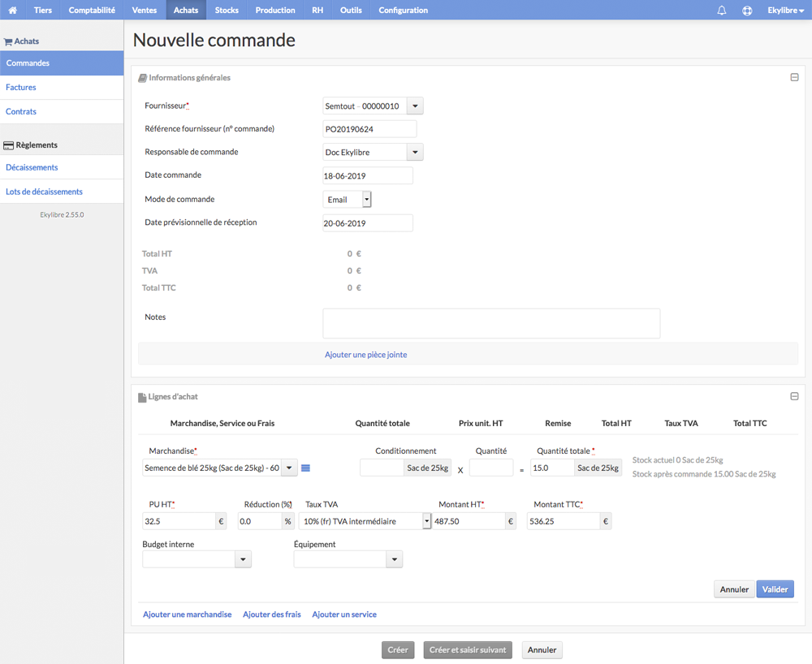This screenshot has height=664, width=812.
Task: Open the Comptabilité menu
Action: tap(92, 10)
